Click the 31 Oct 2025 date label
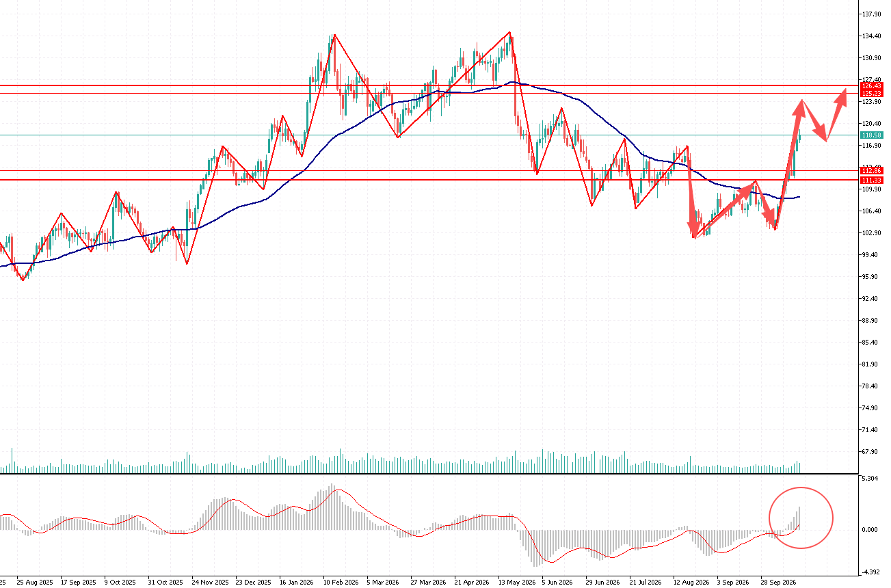Image resolution: width=891 pixels, height=588 pixels. tap(166, 583)
